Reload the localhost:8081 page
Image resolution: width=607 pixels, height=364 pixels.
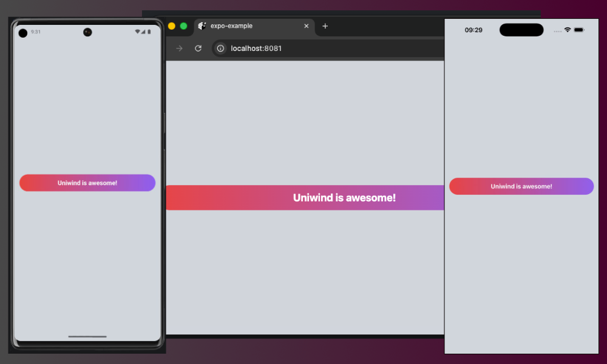click(198, 48)
